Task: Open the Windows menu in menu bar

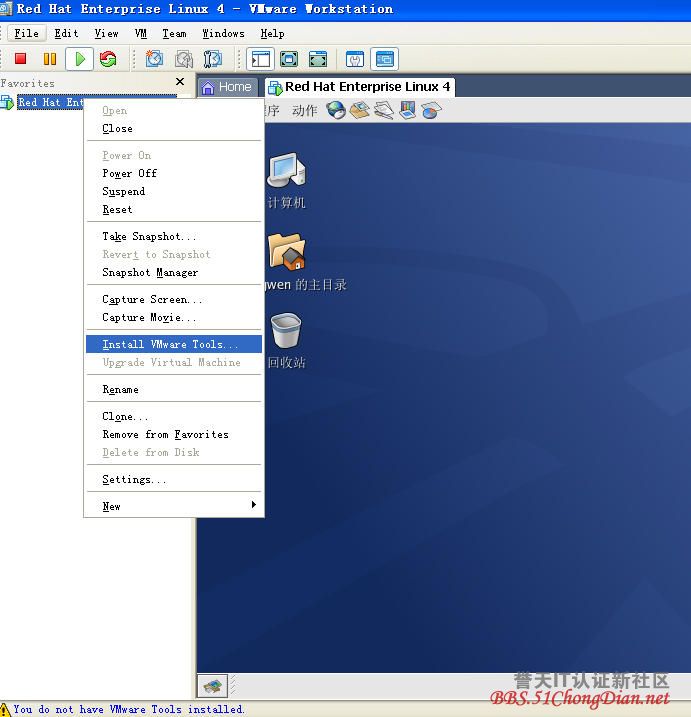Action: (x=223, y=33)
